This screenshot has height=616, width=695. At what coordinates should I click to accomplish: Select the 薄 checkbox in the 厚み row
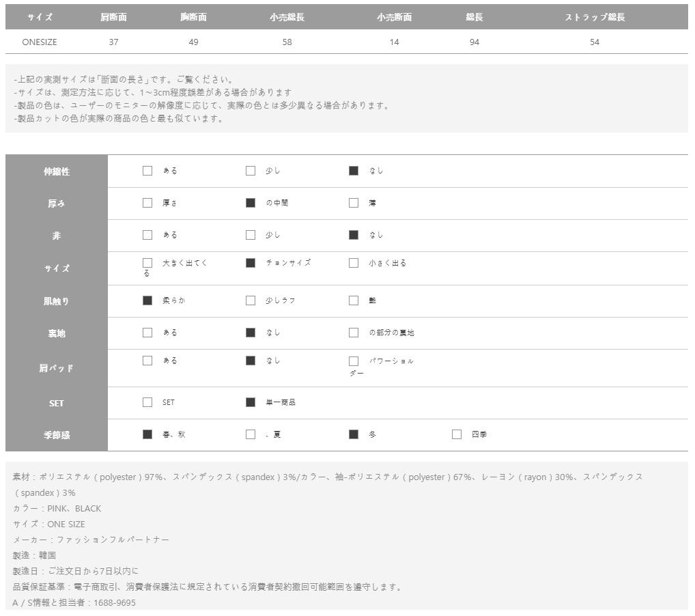pyautogui.click(x=354, y=203)
